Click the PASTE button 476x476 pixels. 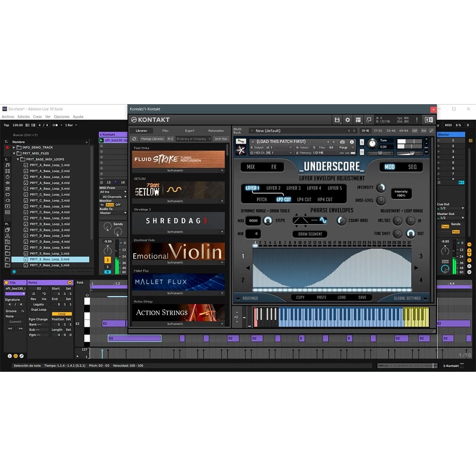[322, 297]
